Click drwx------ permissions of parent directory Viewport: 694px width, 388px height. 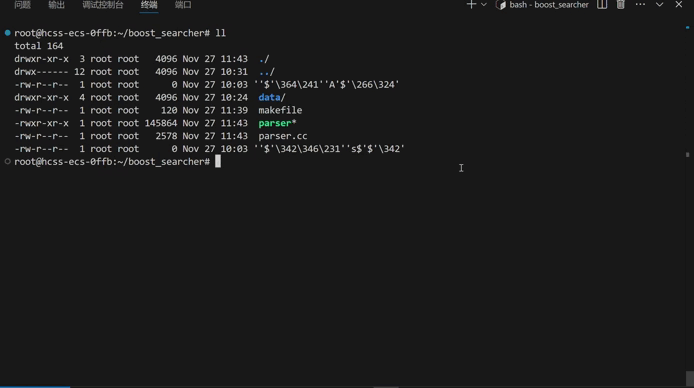click(41, 72)
